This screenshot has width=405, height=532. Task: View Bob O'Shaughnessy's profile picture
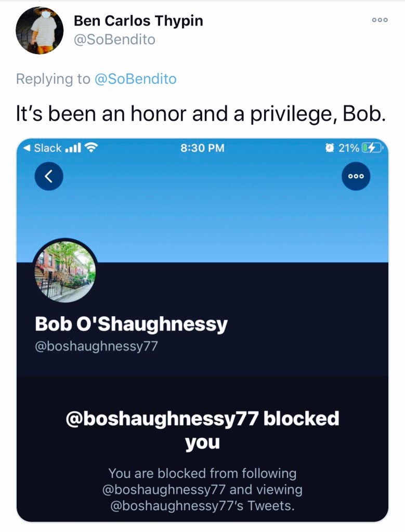(65, 271)
